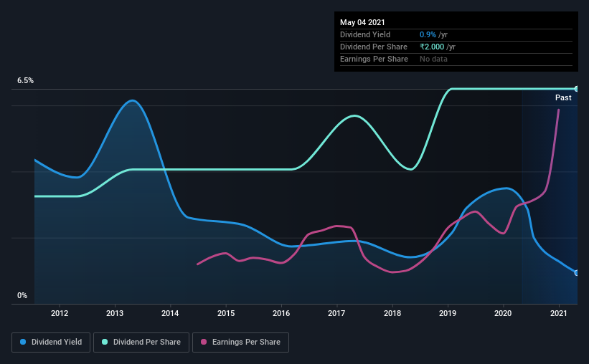This screenshot has width=589, height=364.
Task: Click the 'Past' label on the chart
Action: click(x=563, y=97)
